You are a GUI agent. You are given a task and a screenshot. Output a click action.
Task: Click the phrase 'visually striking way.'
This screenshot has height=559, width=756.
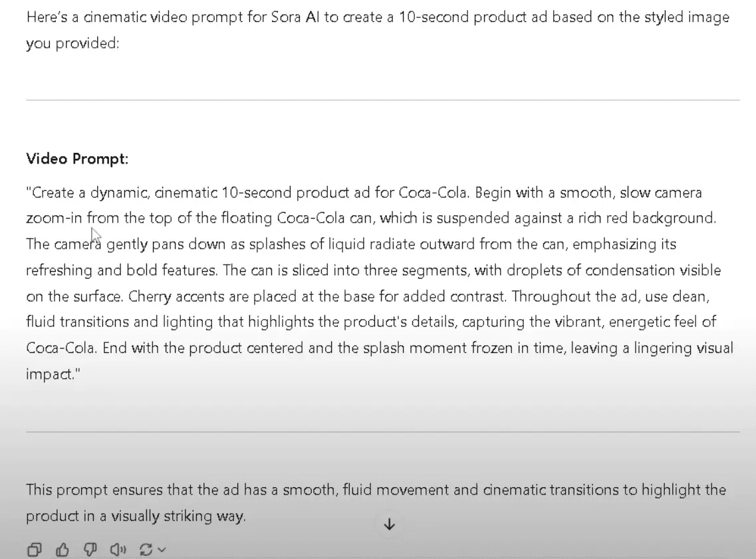click(x=178, y=516)
